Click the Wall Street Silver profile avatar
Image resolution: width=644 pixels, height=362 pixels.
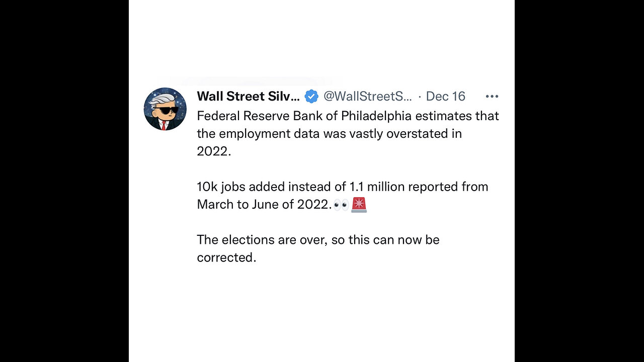tap(165, 109)
